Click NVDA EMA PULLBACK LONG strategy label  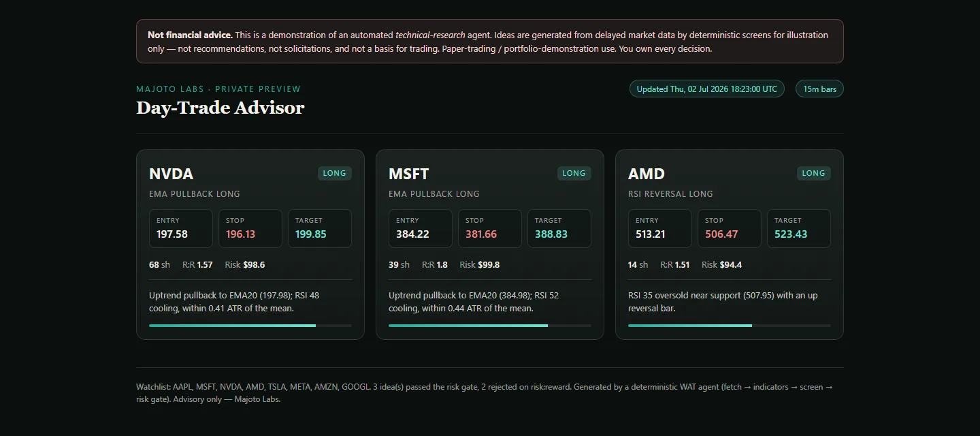pyautogui.click(x=195, y=194)
